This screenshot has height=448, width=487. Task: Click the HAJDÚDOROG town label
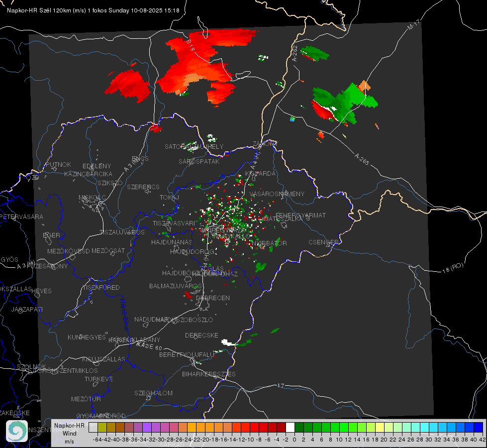[192, 251]
